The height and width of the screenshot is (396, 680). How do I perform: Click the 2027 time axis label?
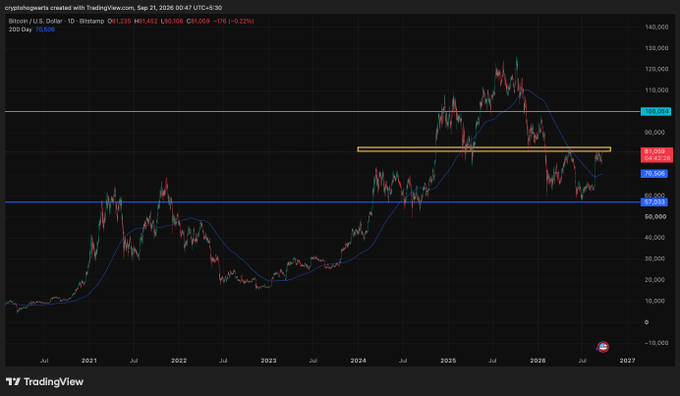tap(628, 360)
